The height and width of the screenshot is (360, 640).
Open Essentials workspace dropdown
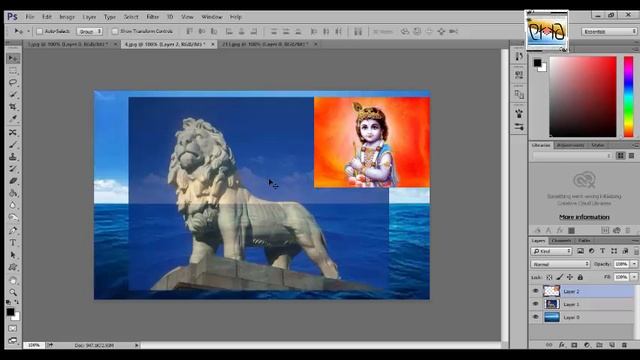click(x=609, y=31)
